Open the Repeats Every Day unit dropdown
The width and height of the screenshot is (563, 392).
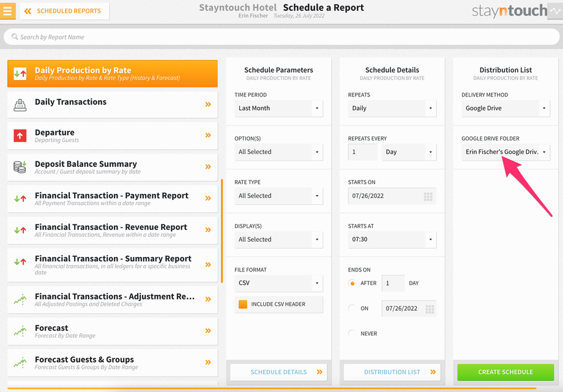pos(409,152)
